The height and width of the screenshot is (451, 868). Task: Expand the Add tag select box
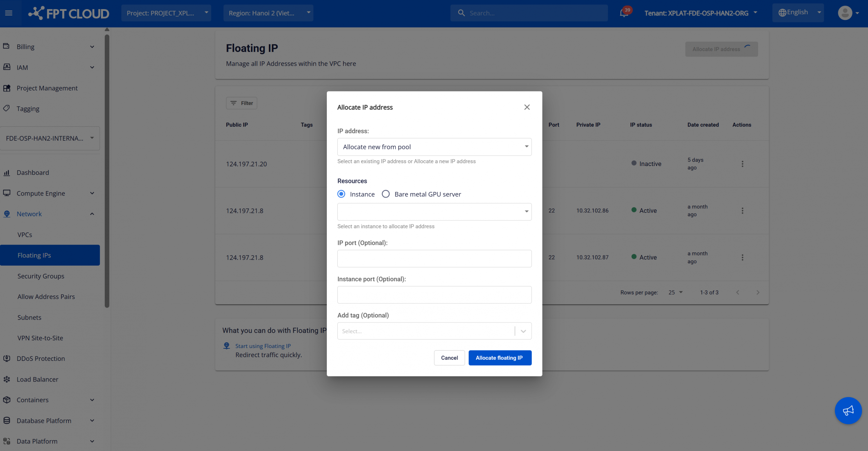[x=434, y=331]
